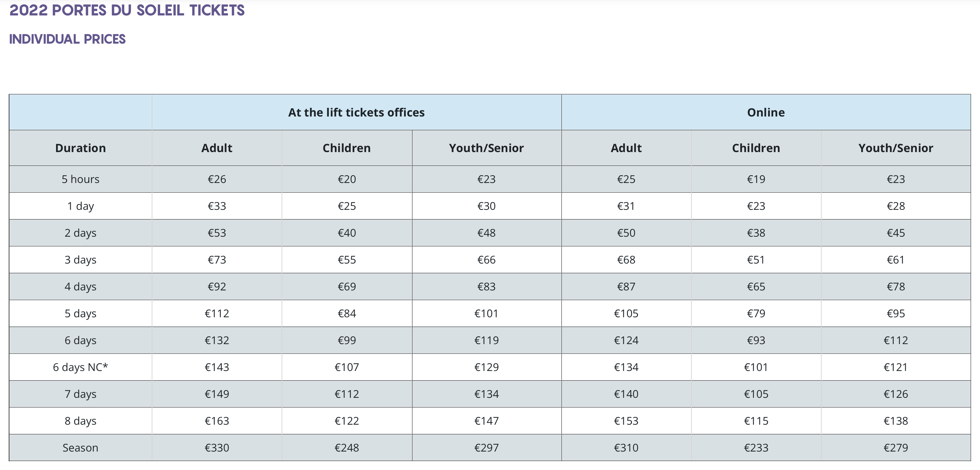Click the Season row label
Screen dimensions: 980x470
tap(80, 448)
